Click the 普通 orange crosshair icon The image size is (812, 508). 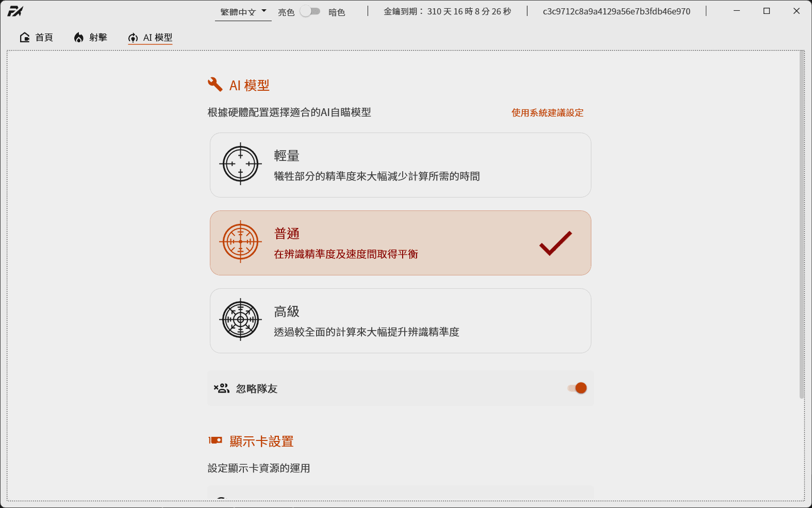(x=240, y=242)
